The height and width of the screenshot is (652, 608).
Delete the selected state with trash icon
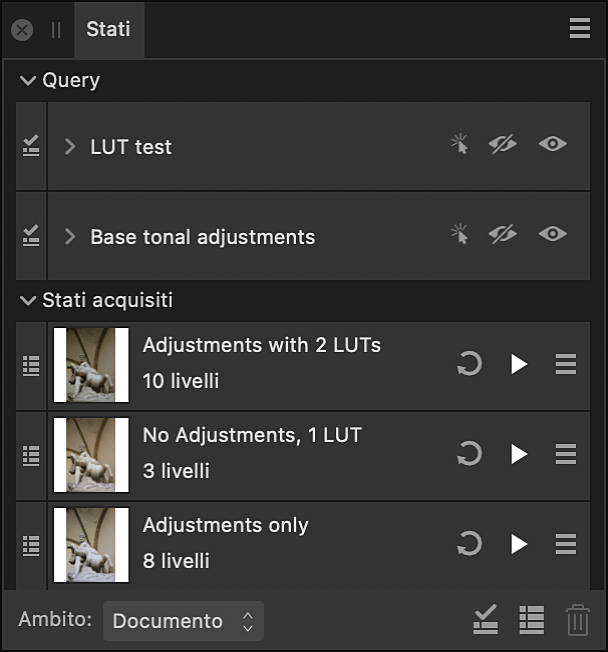point(578,621)
